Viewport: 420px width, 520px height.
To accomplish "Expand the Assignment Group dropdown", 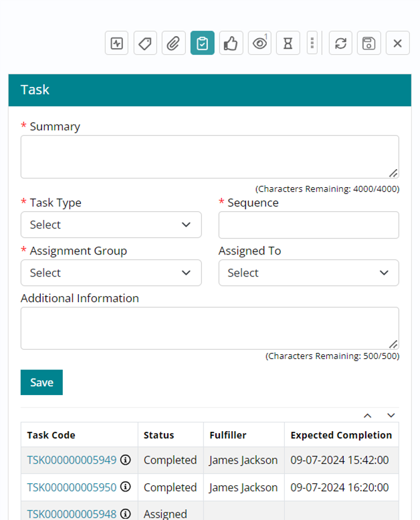I will (x=111, y=273).
